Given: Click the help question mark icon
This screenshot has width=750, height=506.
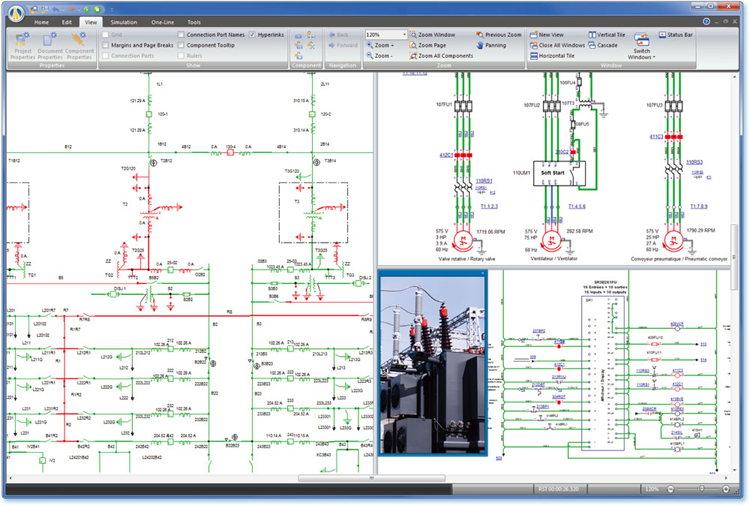Looking at the screenshot, I should click(706, 22).
